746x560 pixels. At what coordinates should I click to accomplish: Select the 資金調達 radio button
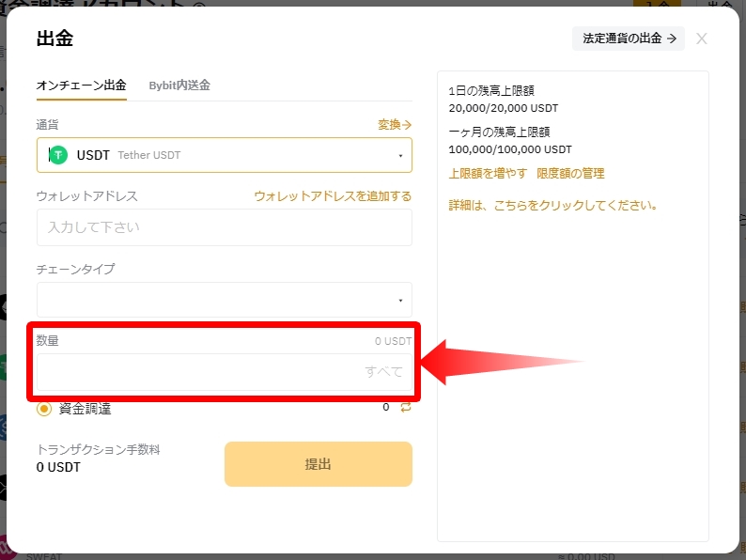click(x=44, y=409)
